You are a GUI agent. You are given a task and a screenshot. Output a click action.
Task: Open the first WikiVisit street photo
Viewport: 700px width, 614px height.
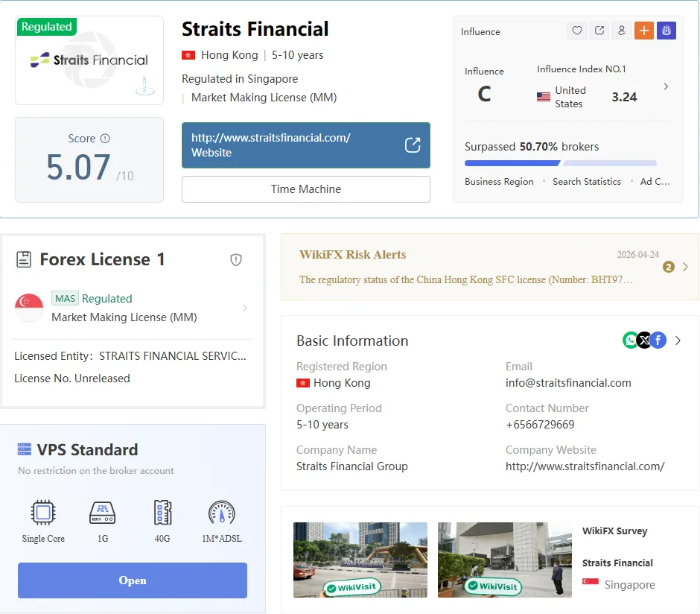(360, 560)
